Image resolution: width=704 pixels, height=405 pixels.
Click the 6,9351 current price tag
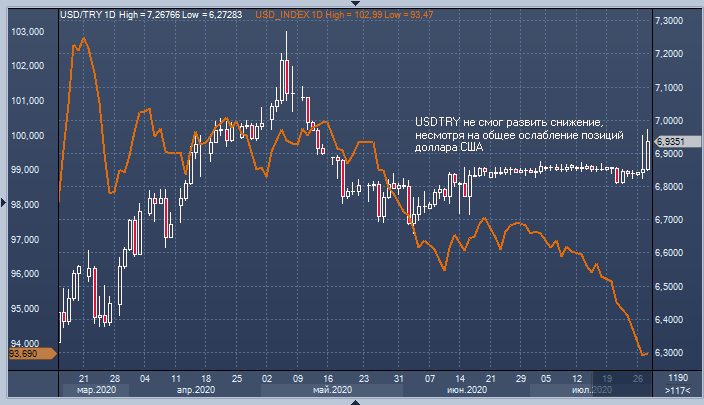pyautogui.click(x=668, y=142)
